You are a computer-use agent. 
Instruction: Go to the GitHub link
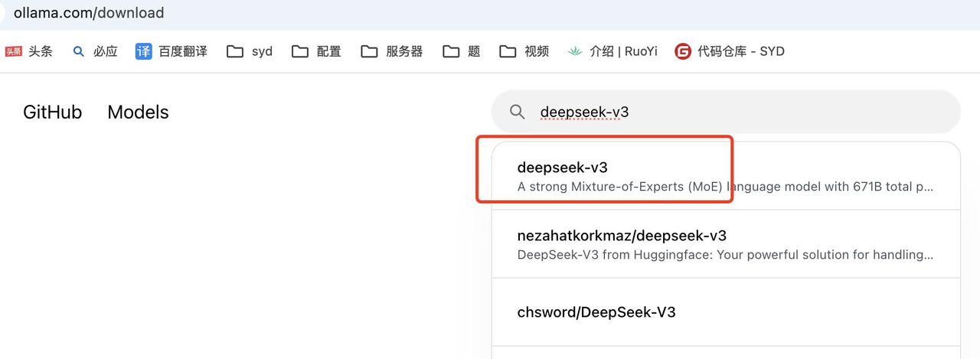(52, 112)
